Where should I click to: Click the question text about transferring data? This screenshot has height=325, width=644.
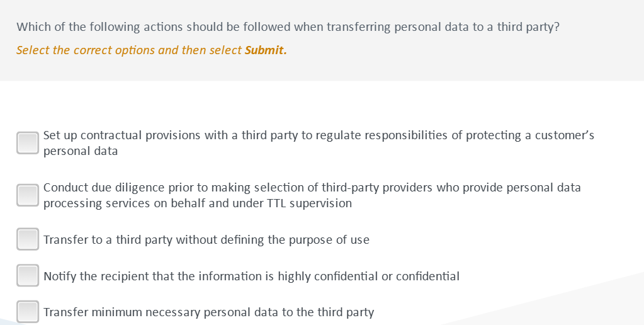(288, 27)
